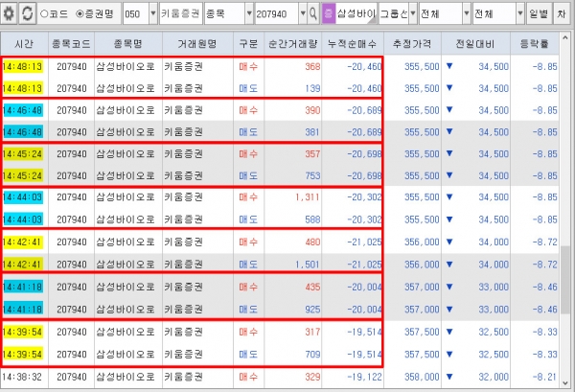Click volume cell 588

[312, 219]
